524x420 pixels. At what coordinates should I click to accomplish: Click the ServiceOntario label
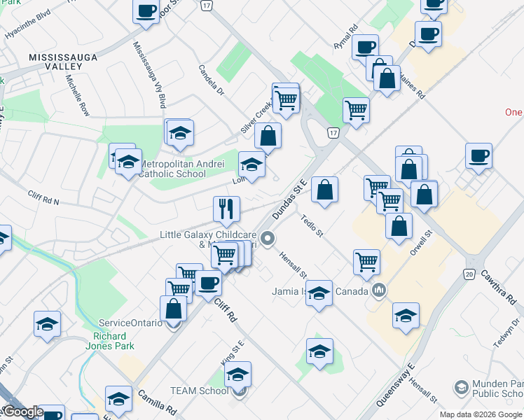click(x=130, y=323)
